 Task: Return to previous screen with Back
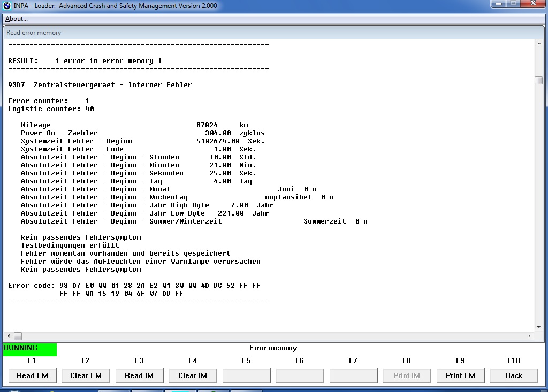(x=513, y=375)
